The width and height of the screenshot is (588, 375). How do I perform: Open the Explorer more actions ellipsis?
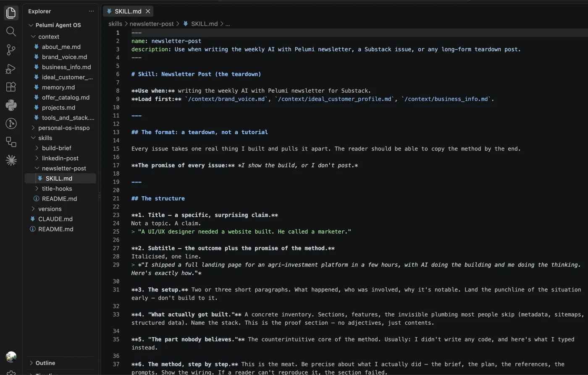[x=91, y=11]
